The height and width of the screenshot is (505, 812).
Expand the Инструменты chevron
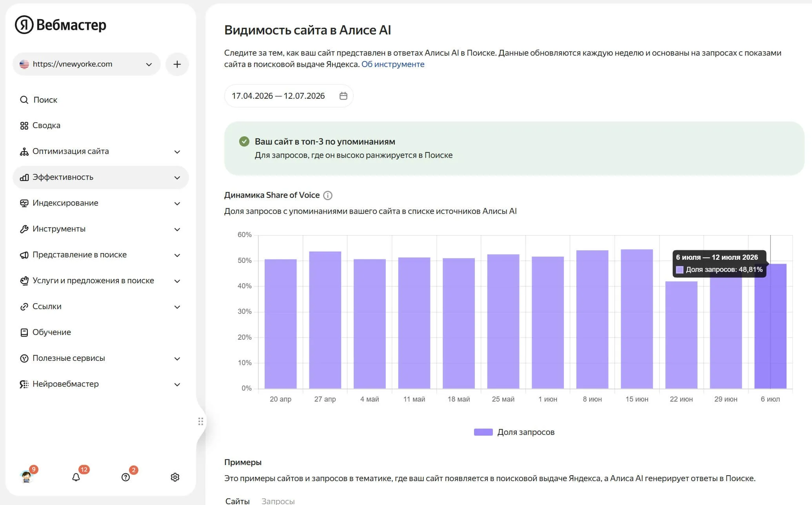(x=177, y=230)
